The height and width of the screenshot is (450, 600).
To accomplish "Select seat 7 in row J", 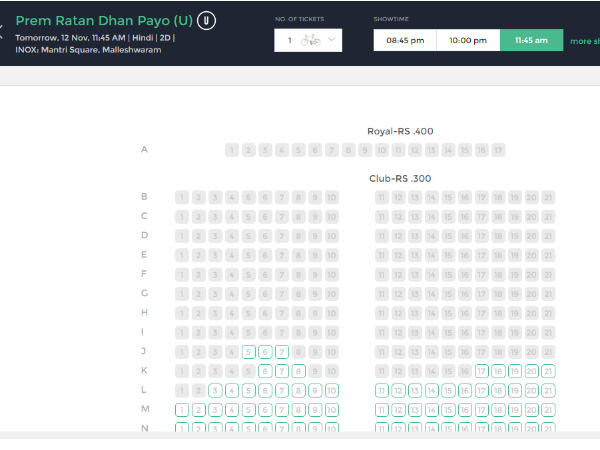I will [282, 352].
